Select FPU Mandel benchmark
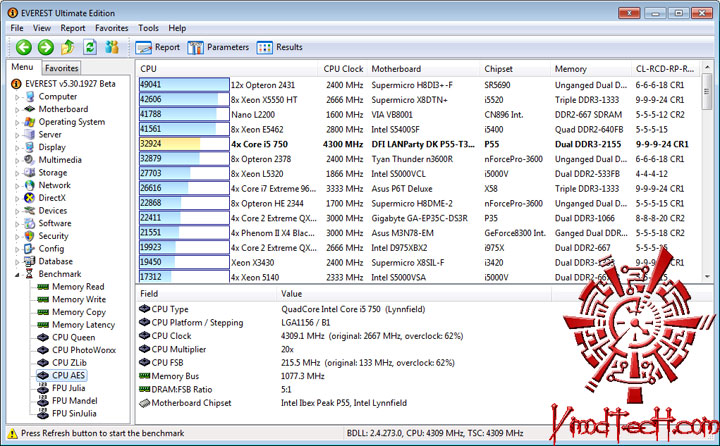The height and width of the screenshot is (446, 720). point(75,401)
